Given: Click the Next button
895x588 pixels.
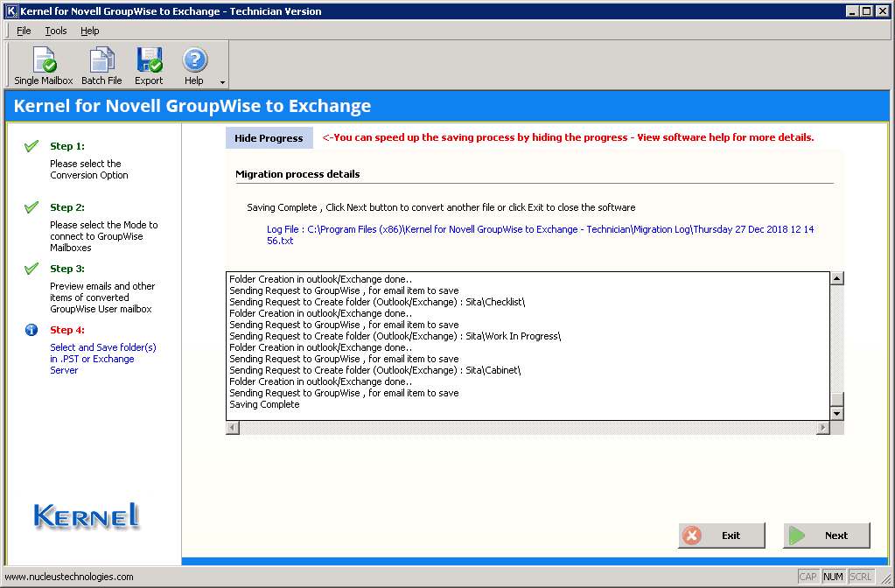Looking at the screenshot, I should coord(827,535).
